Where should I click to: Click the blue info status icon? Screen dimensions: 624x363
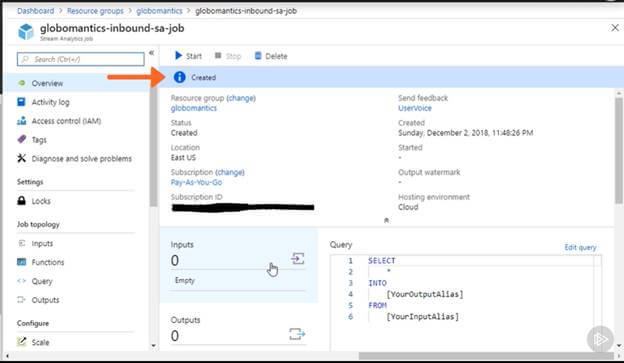click(x=179, y=77)
